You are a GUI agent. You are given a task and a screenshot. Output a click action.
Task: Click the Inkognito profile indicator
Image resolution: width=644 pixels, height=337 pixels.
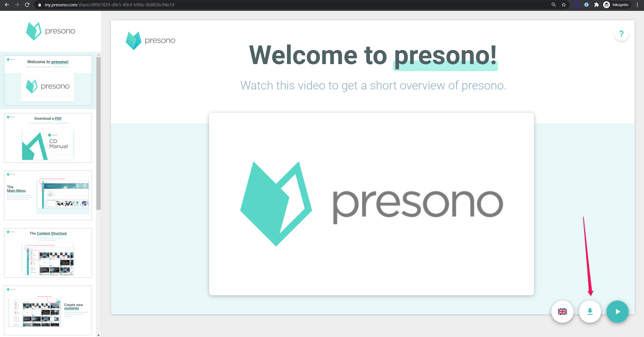click(x=617, y=5)
